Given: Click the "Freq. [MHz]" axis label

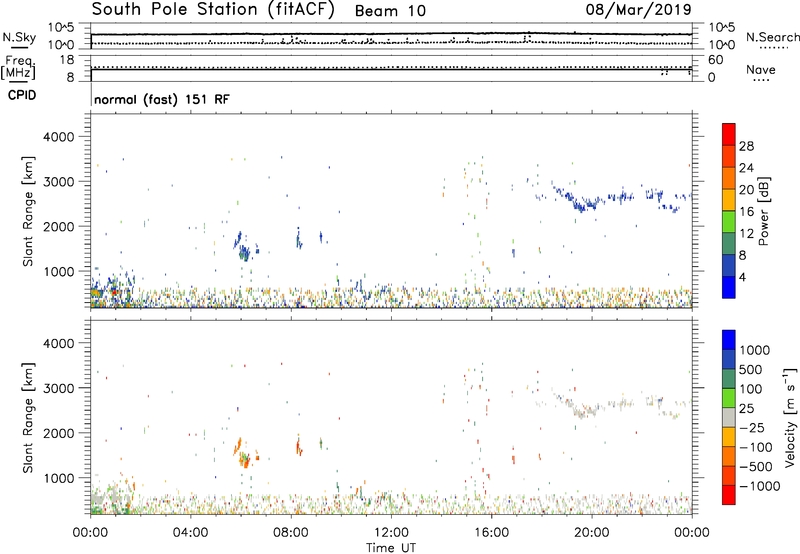Looking at the screenshot, I should 19,67.
